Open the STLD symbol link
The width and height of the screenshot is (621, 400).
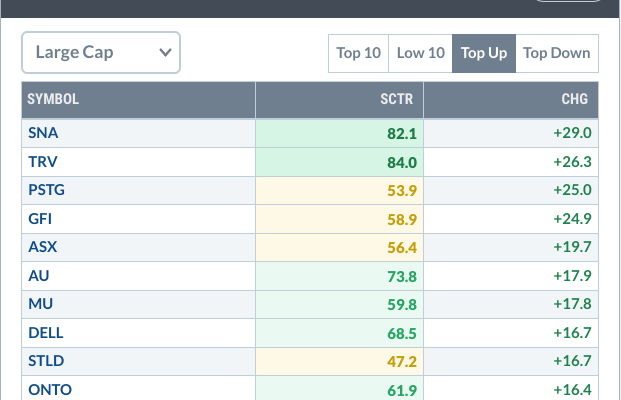[x=46, y=361]
